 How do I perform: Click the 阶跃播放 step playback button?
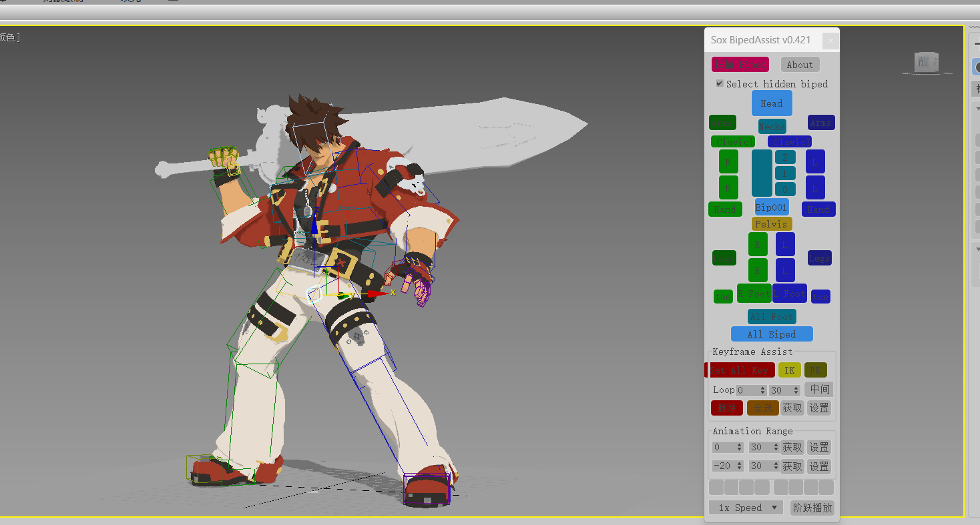812,508
